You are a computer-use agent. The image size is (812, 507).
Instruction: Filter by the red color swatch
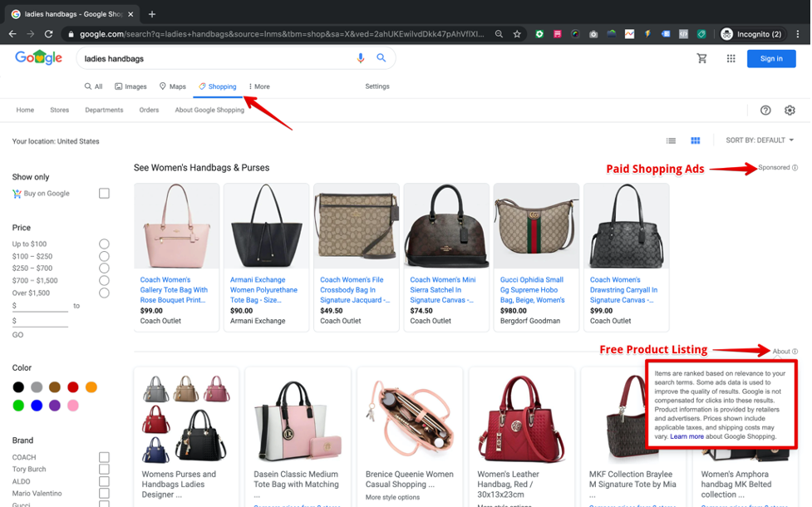(73, 387)
